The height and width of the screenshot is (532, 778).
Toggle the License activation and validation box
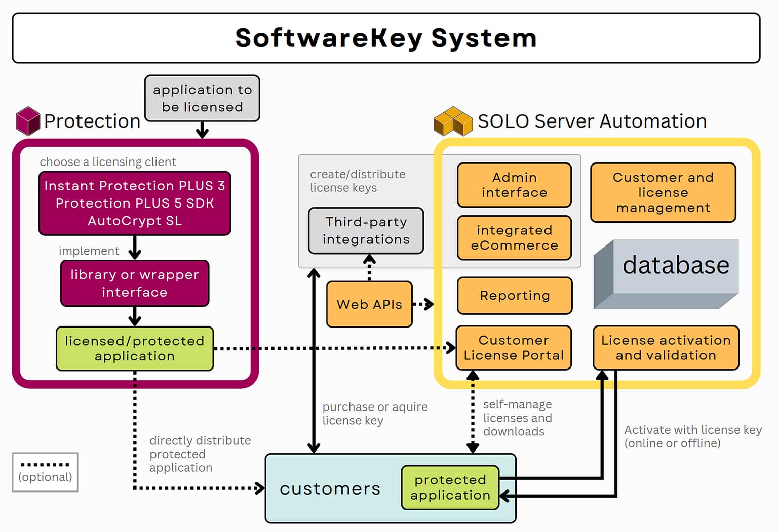[x=666, y=348]
